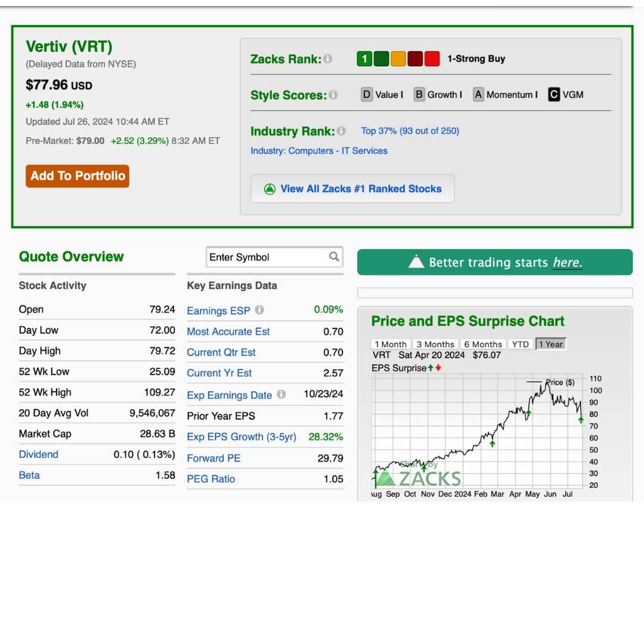Screen dimensions: 644x644
Task: Click the $77.96 USD price
Action: click(58, 85)
